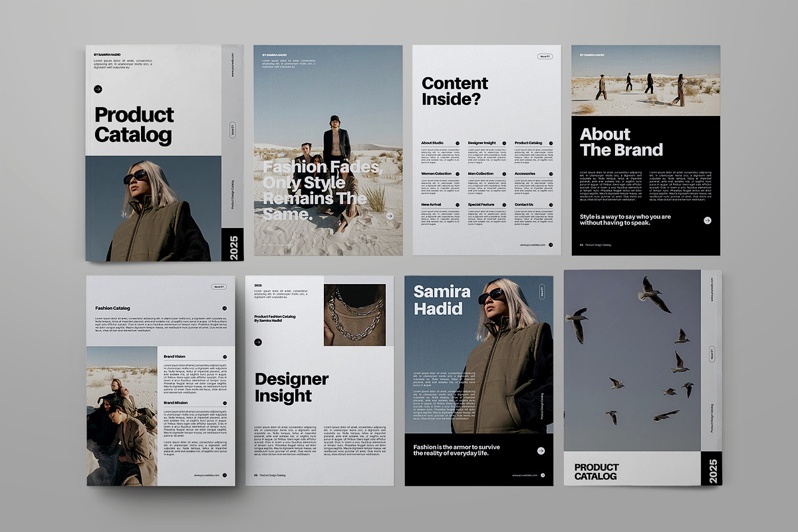Click the Product Catalog title on first cover

134,125
